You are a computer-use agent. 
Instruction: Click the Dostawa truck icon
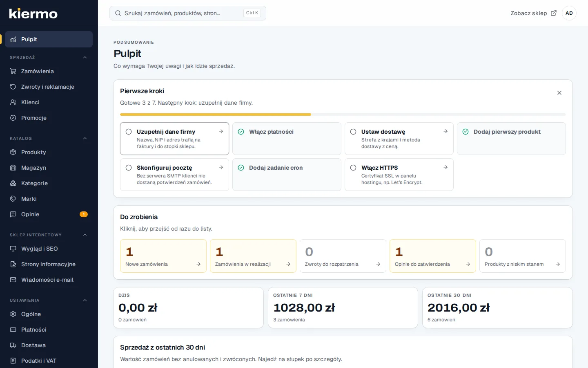pyautogui.click(x=13, y=345)
